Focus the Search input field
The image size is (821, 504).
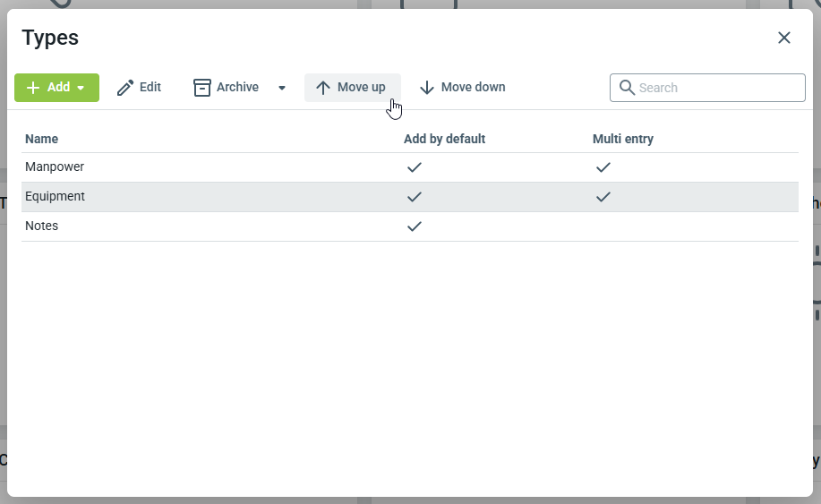click(x=716, y=88)
